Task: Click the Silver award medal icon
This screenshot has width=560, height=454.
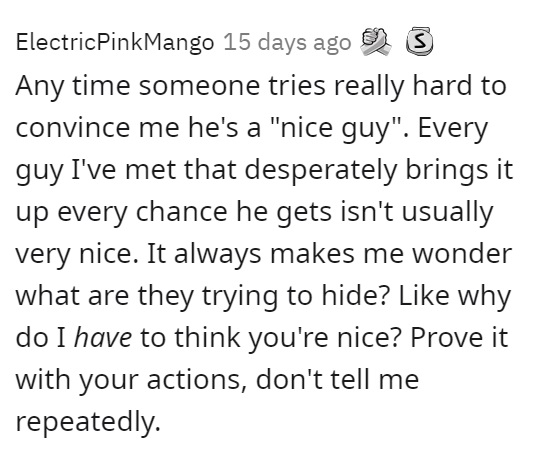Action: pyautogui.click(x=420, y=41)
